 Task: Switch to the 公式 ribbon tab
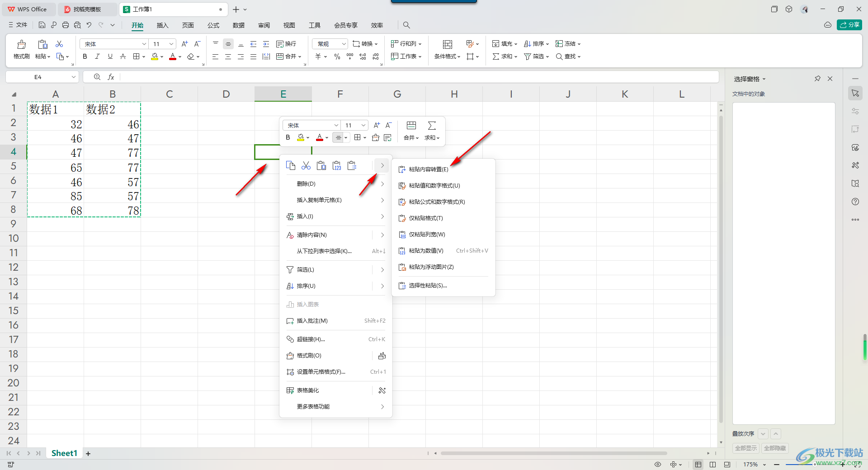point(213,25)
